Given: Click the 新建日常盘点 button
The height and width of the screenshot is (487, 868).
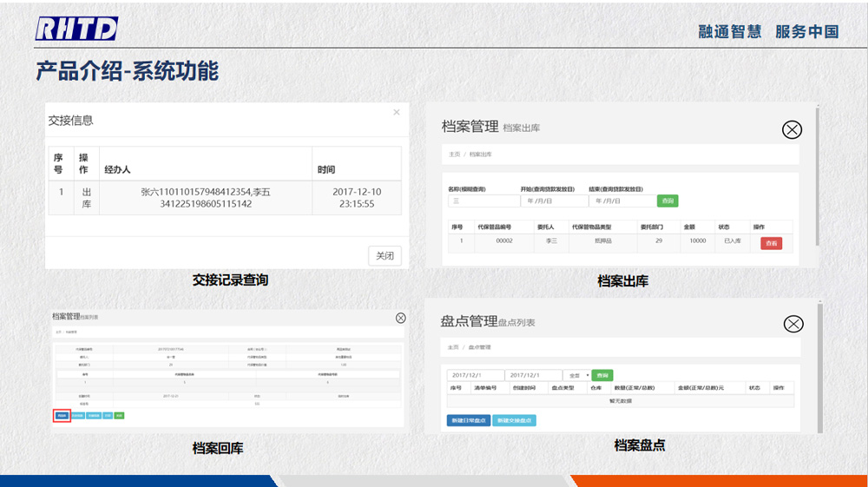Looking at the screenshot, I should point(469,420).
